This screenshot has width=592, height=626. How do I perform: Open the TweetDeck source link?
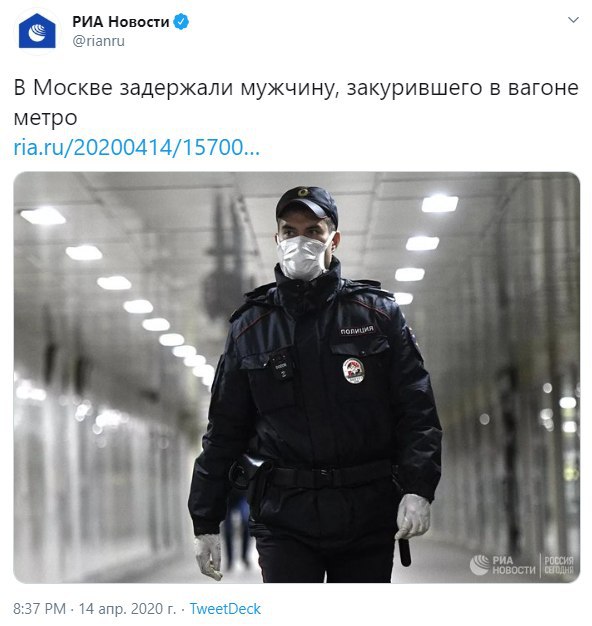click(225, 609)
